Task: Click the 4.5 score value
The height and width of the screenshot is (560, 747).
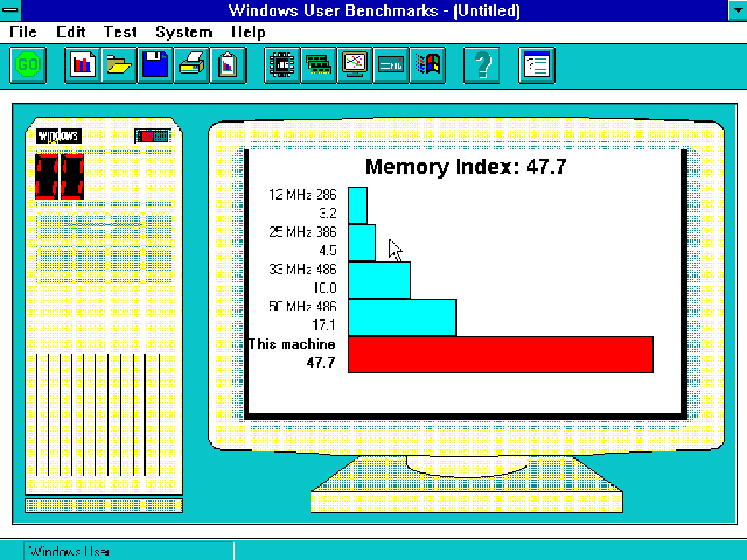Action: [328, 251]
